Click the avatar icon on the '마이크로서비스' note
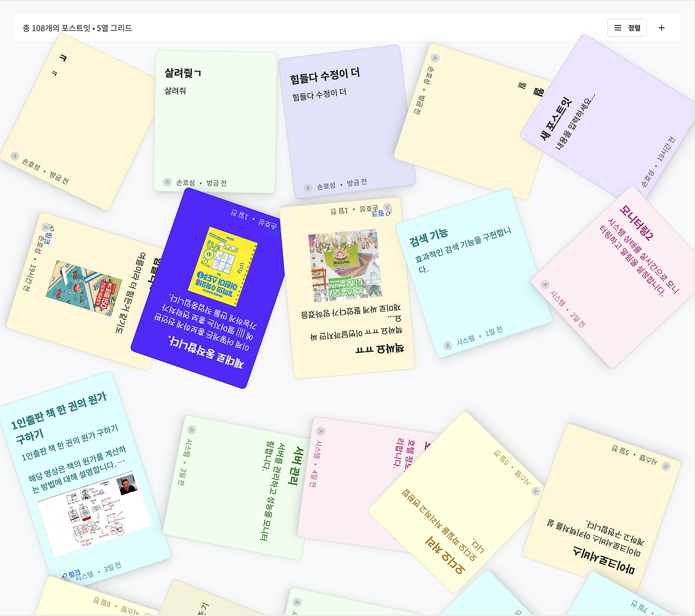This screenshot has width=695, height=616. 666,466
